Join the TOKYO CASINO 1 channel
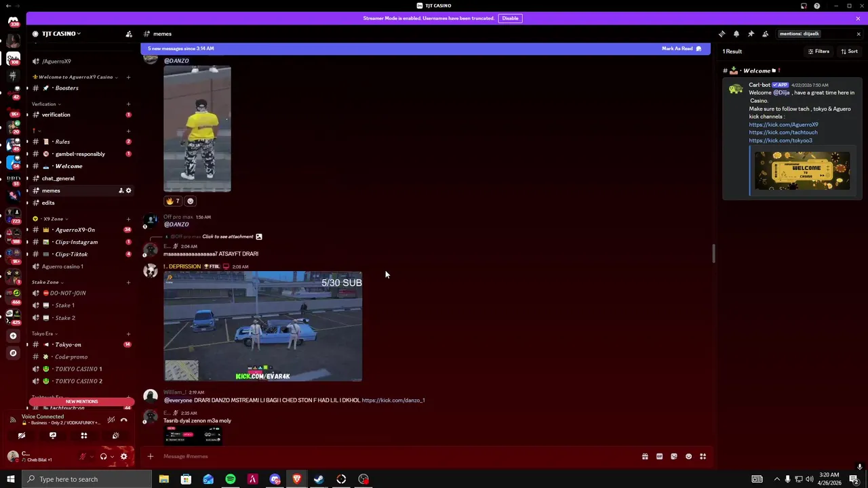868x488 pixels. (x=81, y=369)
